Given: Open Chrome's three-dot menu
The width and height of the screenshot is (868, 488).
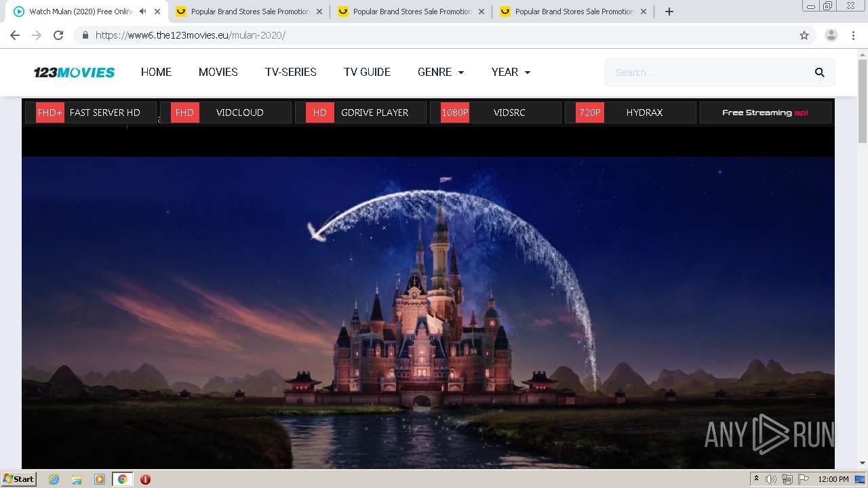Looking at the screenshot, I should pos(853,35).
